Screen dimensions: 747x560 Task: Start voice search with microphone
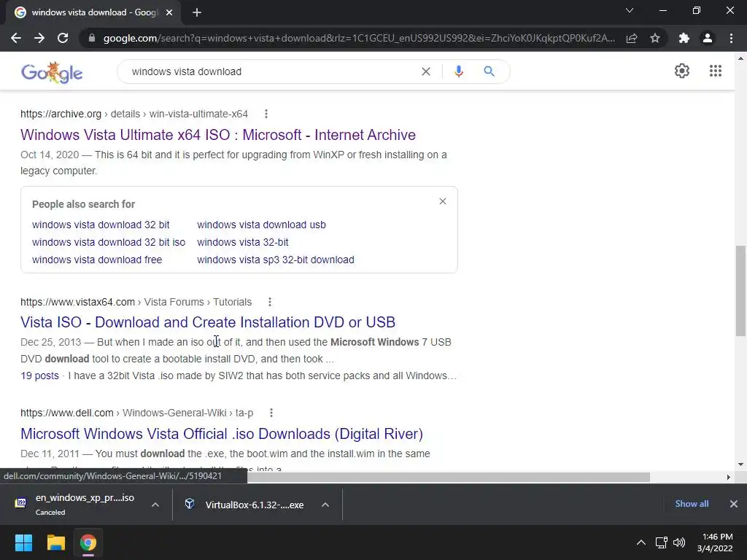(459, 71)
